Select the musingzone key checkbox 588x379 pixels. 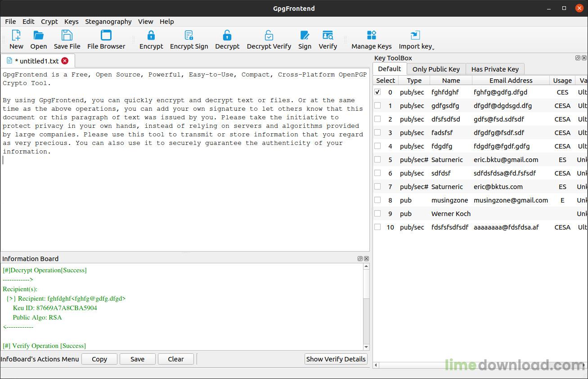[x=377, y=200]
